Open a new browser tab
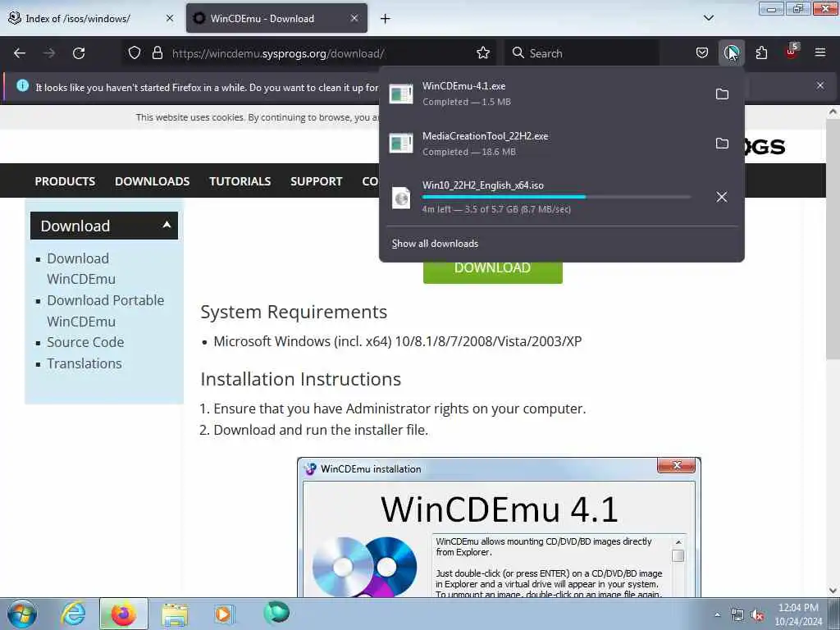840x630 pixels. pos(385,19)
